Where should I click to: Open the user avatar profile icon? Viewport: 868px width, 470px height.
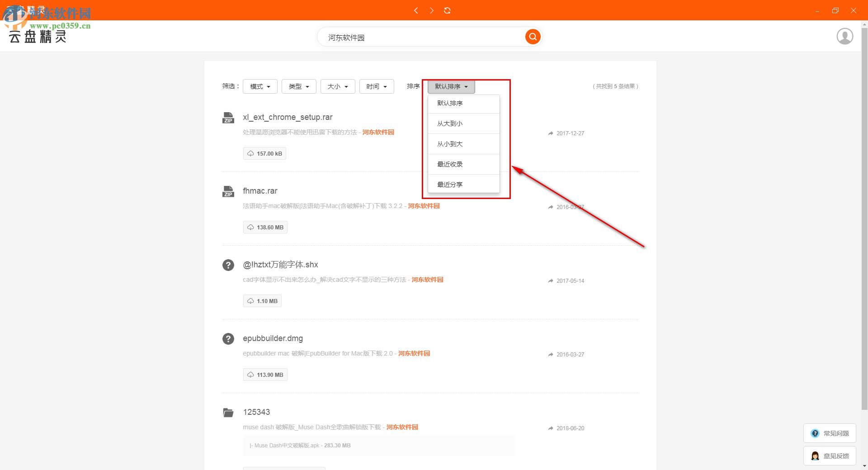click(x=845, y=36)
